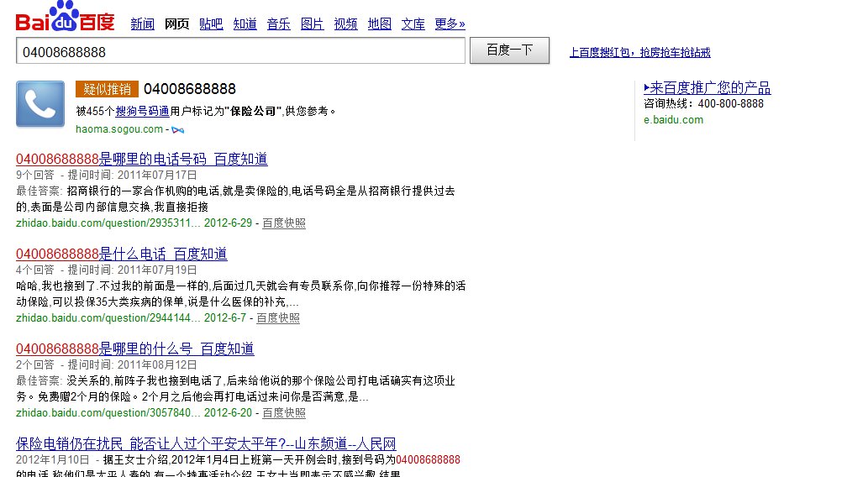Open the 新闻 tab
This screenshot has height=477, width=868.
click(142, 24)
